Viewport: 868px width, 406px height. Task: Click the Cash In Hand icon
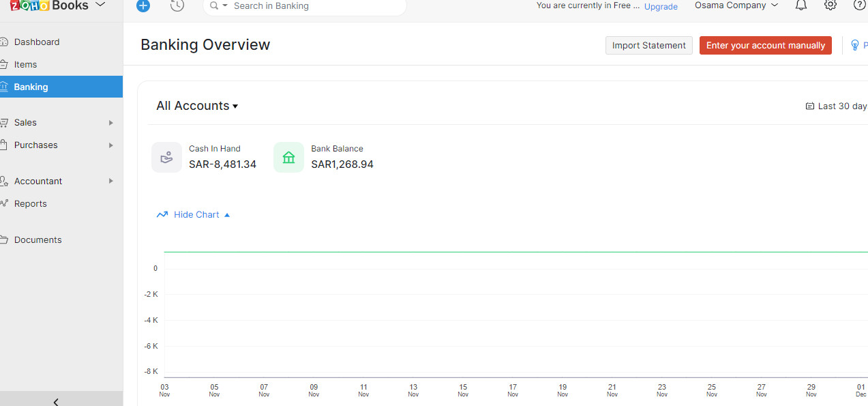[x=166, y=158]
